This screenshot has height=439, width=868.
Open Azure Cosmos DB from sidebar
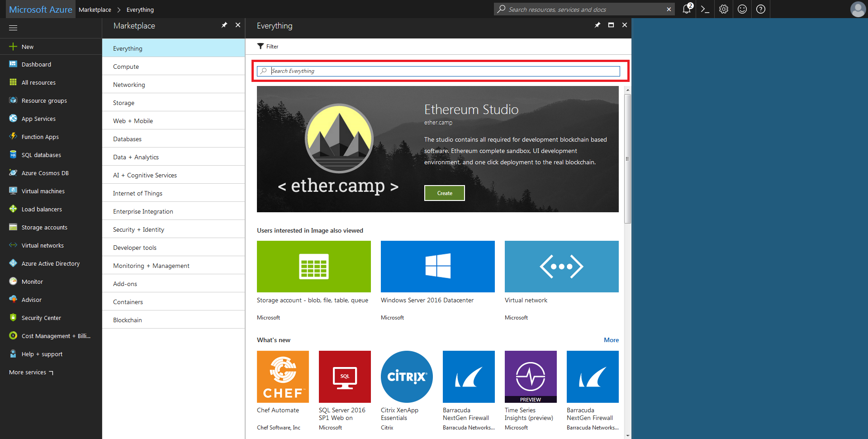click(x=45, y=173)
